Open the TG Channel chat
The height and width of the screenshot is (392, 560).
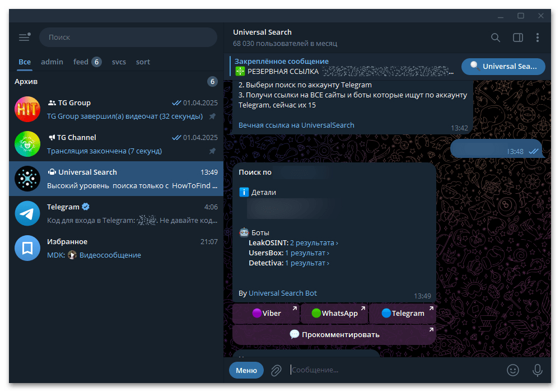tap(116, 144)
